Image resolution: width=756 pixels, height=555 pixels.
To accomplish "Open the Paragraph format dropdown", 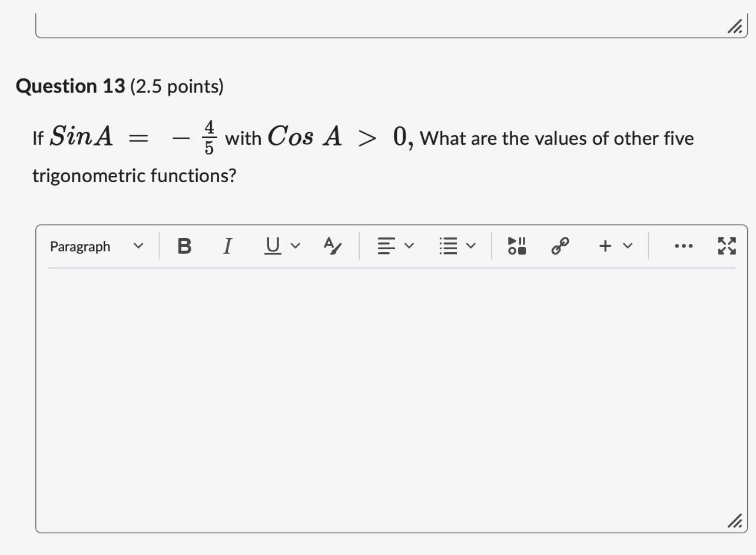I will tap(97, 246).
